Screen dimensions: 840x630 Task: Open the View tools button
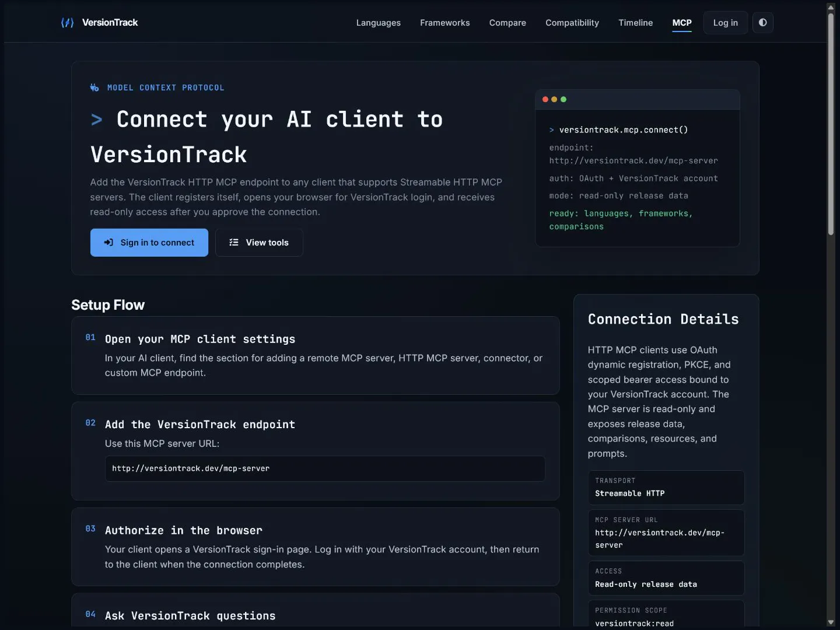pos(259,243)
